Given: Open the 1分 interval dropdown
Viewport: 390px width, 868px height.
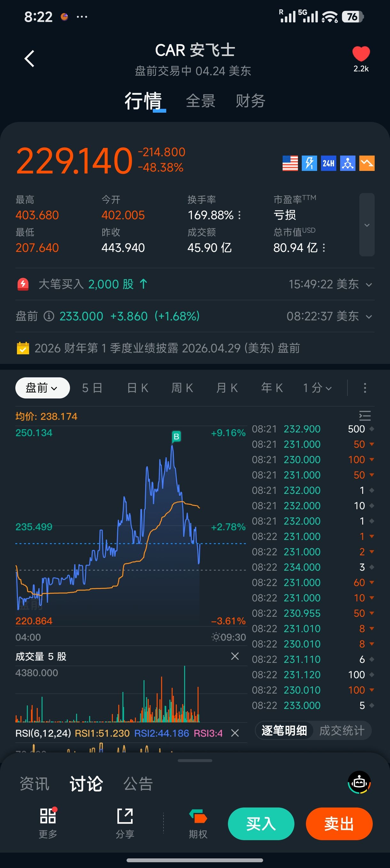Looking at the screenshot, I should tap(317, 388).
